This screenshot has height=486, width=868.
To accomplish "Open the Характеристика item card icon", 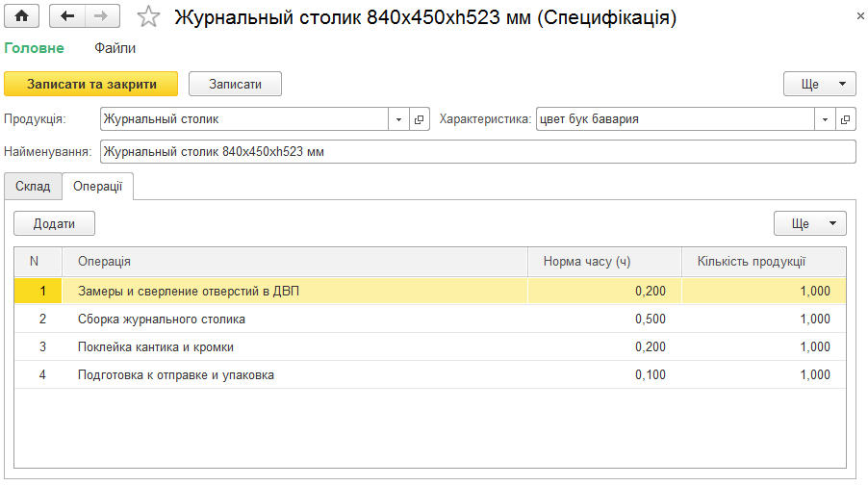I will (x=845, y=119).
